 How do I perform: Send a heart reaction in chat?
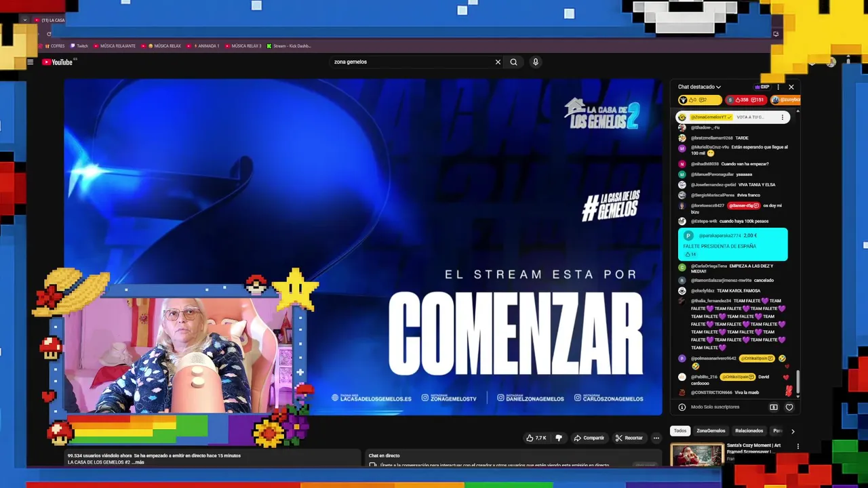pyautogui.click(x=789, y=407)
